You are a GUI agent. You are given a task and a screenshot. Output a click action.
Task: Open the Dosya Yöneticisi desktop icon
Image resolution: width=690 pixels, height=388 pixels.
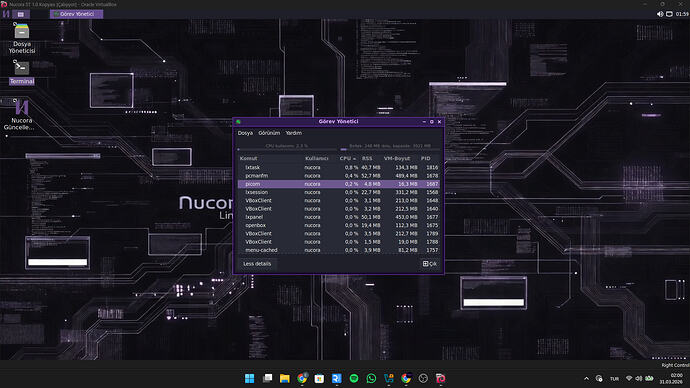point(22,39)
